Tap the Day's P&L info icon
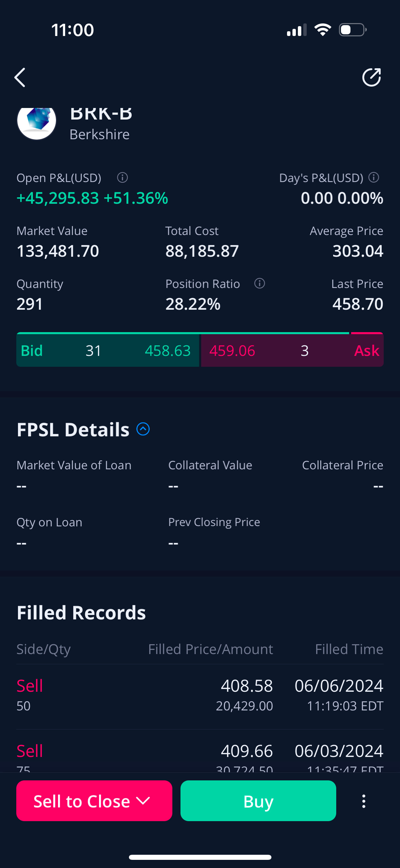Image resolution: width=400 pixels, height=868 pixels. 374,177
